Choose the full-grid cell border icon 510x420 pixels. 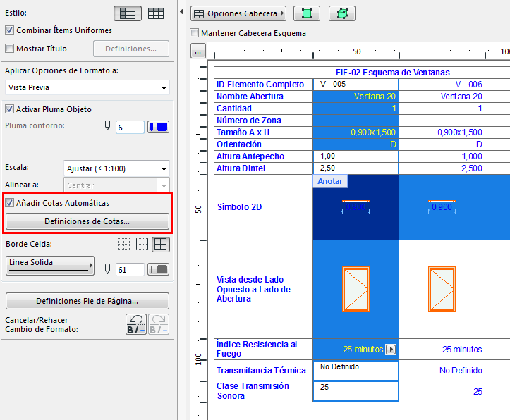tap(161, 245)
